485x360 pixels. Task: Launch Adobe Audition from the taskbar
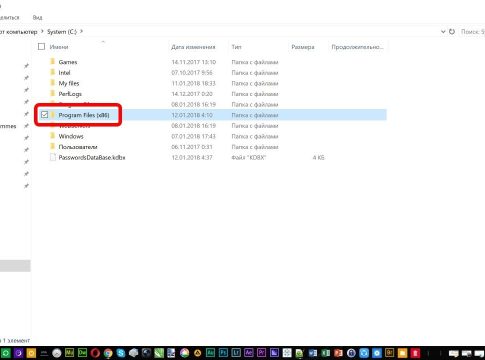click(x=211, y=353)
